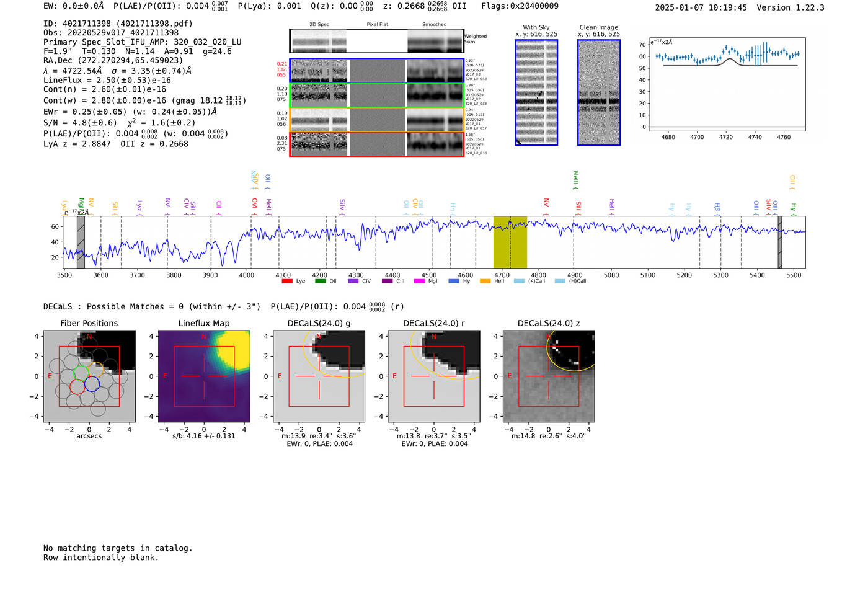
Task: Click the green OII legend swatch
Action: pyautogui.click(x=320, y=281)
